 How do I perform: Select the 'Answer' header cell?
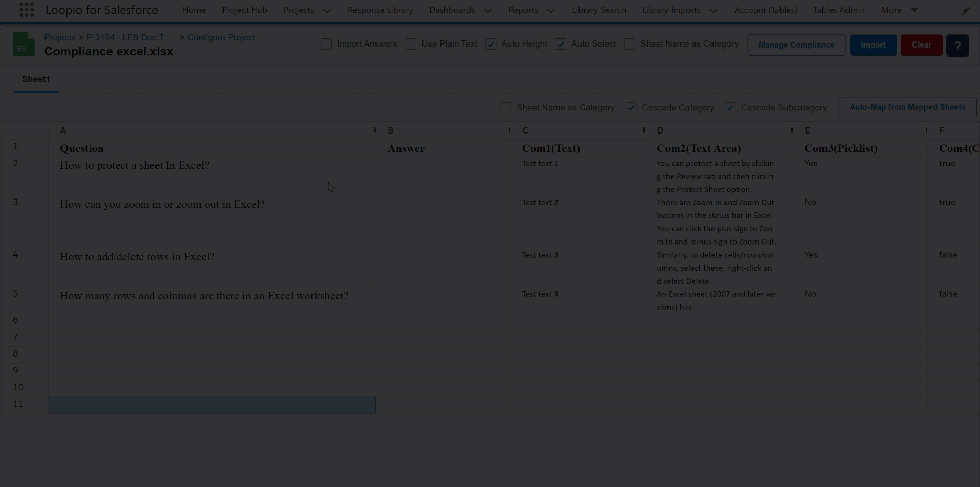(443, 148)
